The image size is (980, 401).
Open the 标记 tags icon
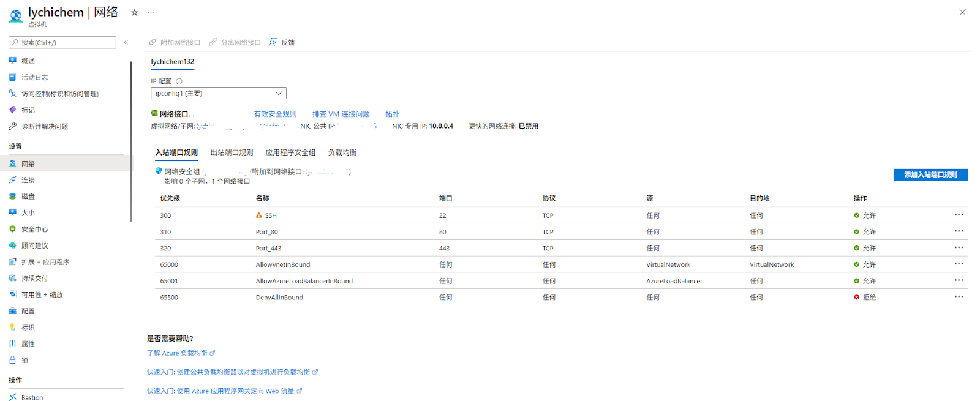[12, 110]
